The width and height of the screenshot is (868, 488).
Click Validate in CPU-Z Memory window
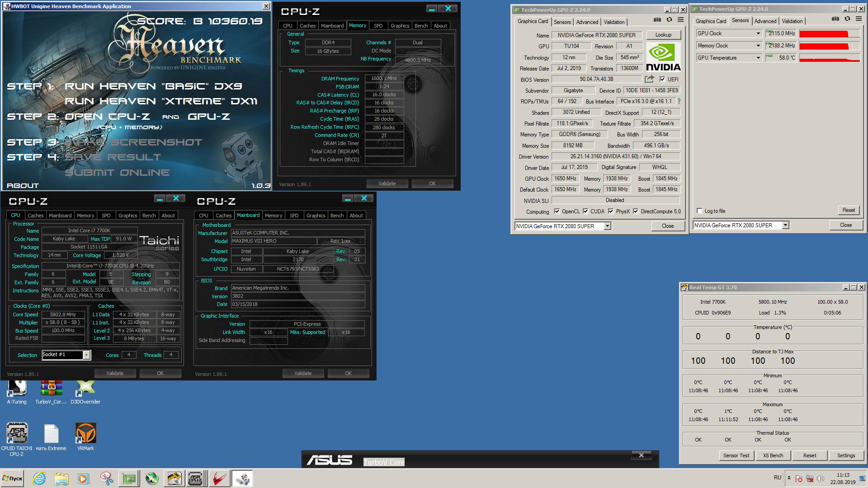(x=387, y=183)
